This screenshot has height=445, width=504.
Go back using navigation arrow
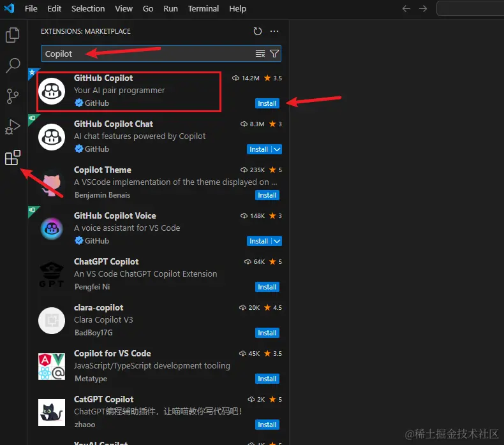(406, 9)
